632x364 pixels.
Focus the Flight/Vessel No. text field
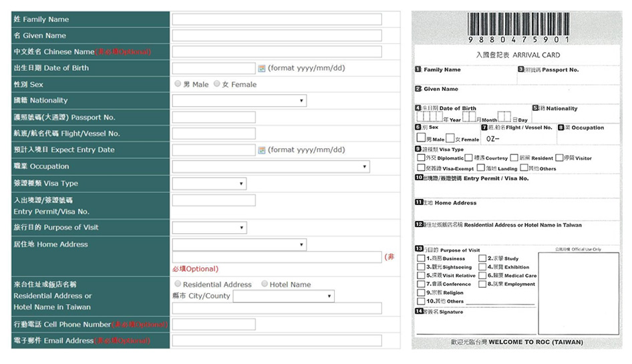click(214, 134)
